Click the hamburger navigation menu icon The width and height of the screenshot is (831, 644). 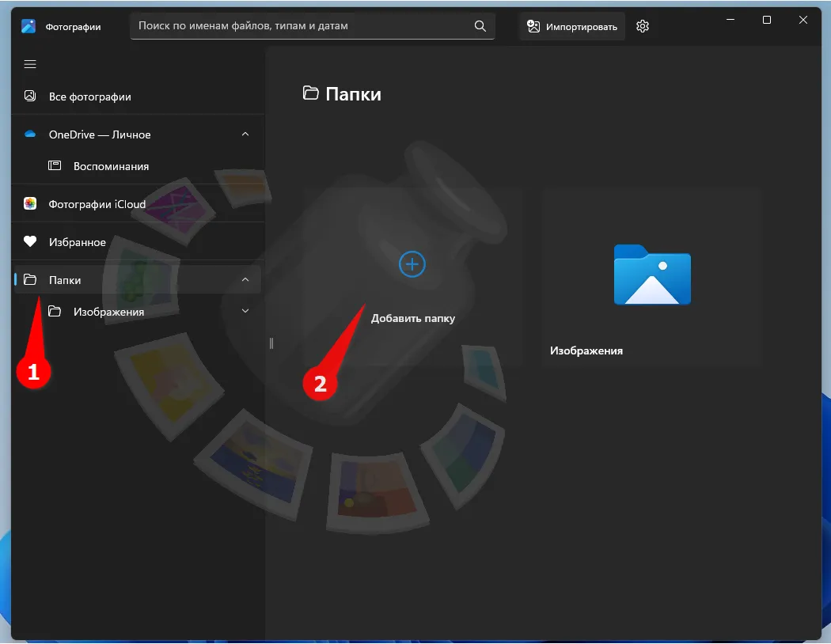pyautogui.click(x=30, y=64)
